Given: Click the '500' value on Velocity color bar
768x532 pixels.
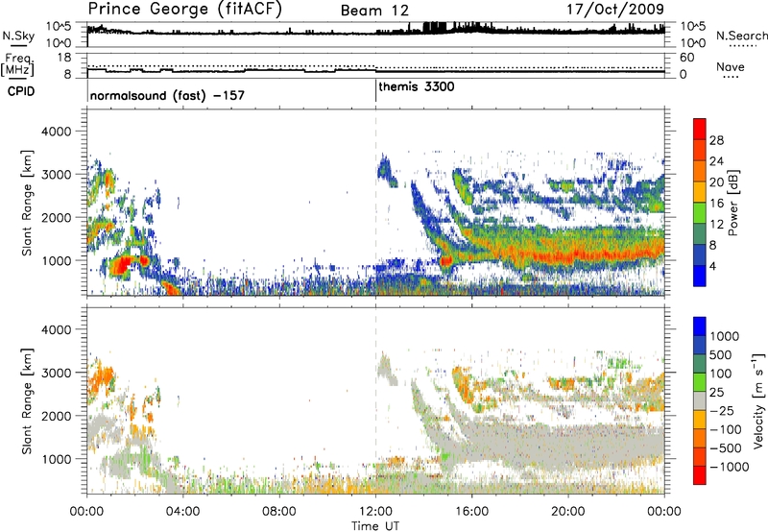Looking at the screenshot, I should (x=720, y=355).
